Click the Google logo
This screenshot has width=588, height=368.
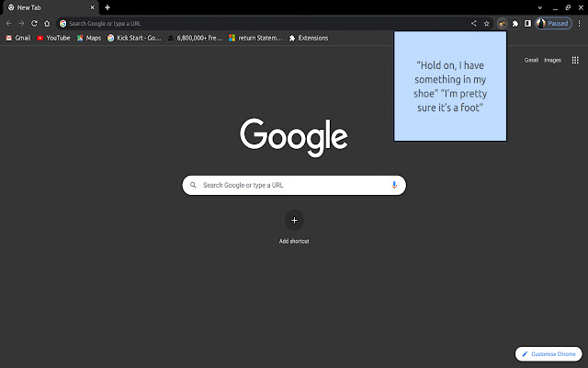[294, 137]
